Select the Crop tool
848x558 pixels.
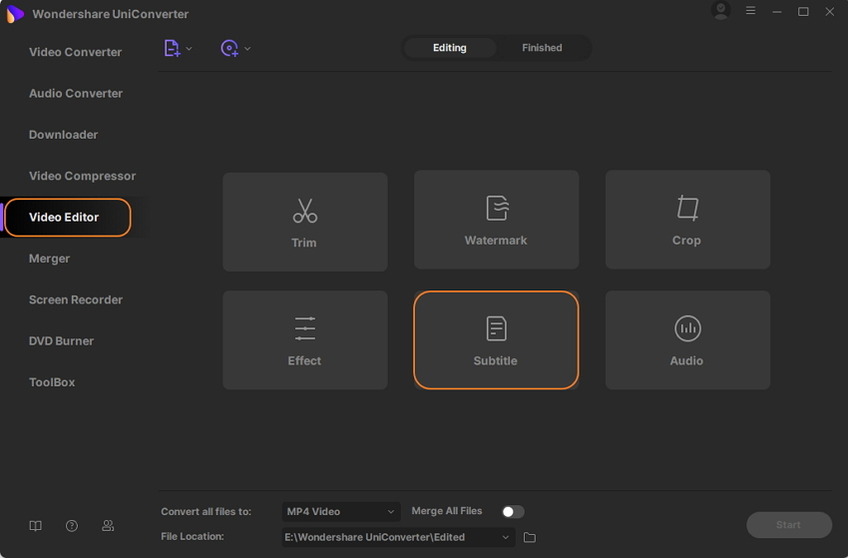tap(687, 219)
